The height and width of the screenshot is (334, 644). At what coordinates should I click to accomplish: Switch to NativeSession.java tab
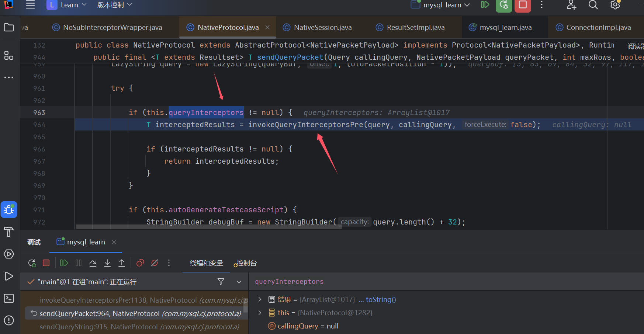317,27
